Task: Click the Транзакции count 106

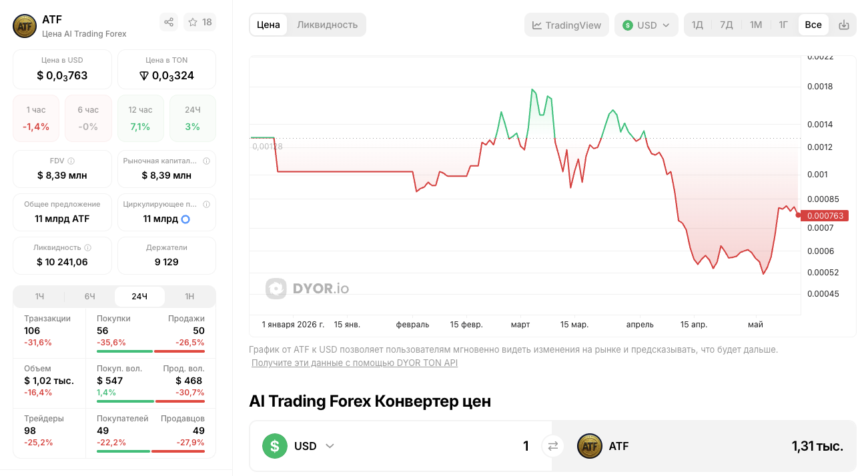Action: (x=32, y=331)
